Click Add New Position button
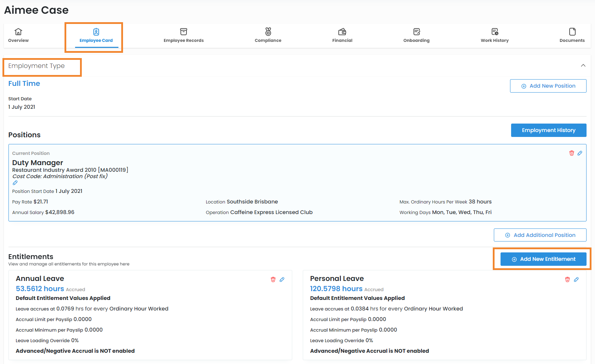 pos(548,86)
